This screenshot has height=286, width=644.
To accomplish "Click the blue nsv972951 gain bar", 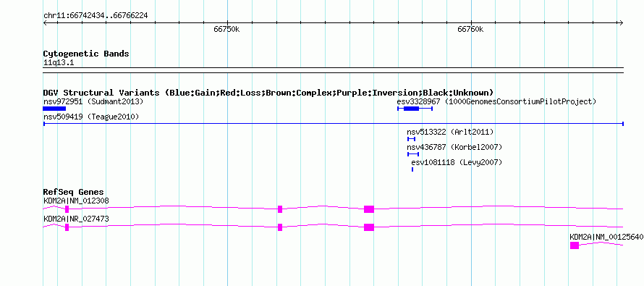I will [x=54, y=109].
